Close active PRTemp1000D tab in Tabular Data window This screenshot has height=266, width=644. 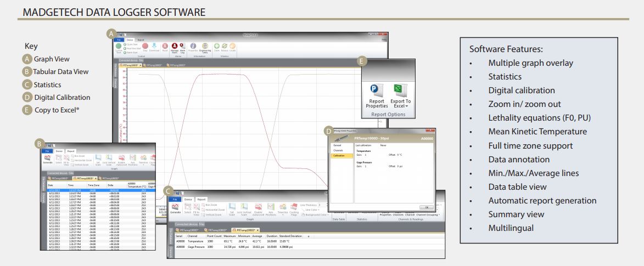pyautogui.click(x=96, y=179)
